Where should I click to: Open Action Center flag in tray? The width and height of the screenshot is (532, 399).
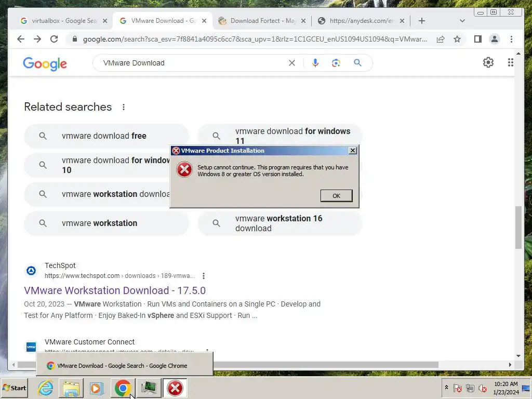(457, 388)
